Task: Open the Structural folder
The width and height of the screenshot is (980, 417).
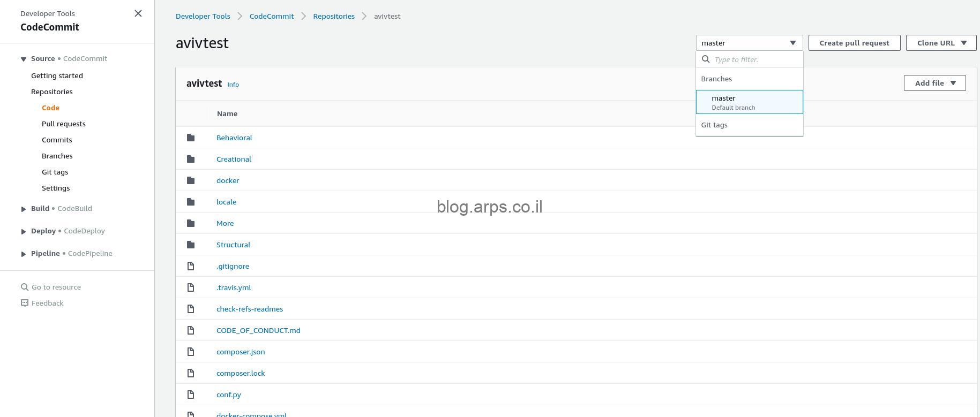Action: (233, 245)
